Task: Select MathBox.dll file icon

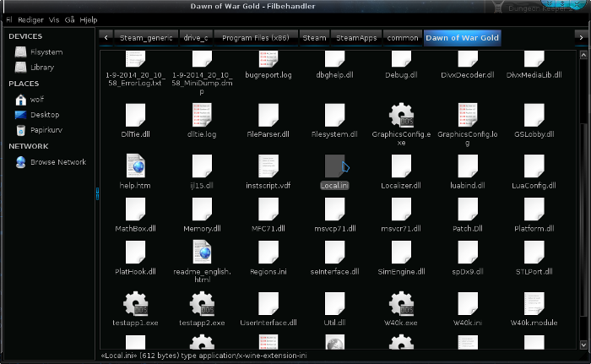Action: (135, 209)
